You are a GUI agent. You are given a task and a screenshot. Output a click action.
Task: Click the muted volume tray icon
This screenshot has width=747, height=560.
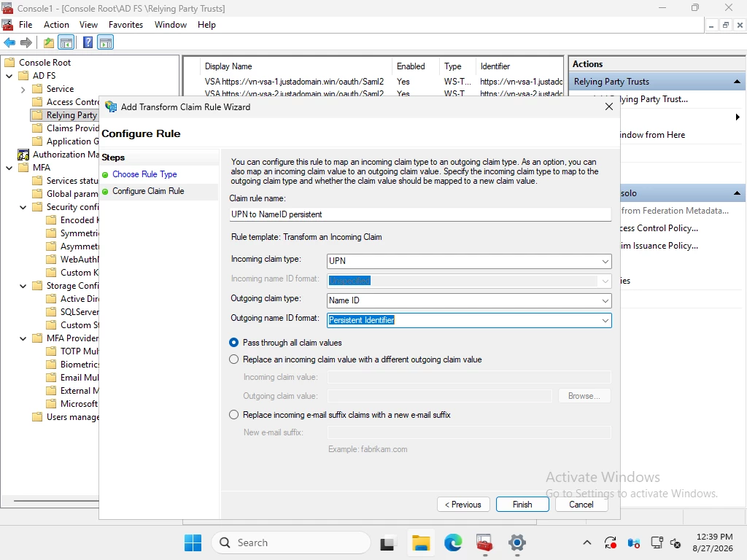(x=676, y=542)
